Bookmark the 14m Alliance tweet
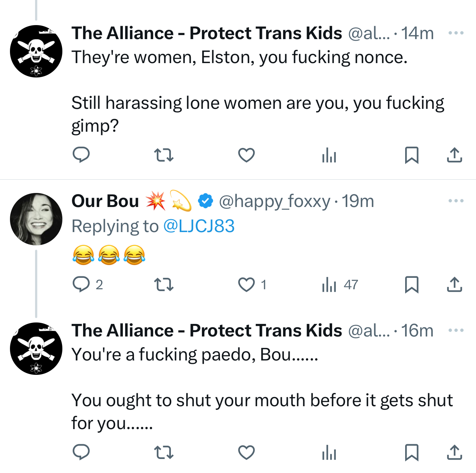Viewport: 476px width, 473px height. click(x=411, y=155)
